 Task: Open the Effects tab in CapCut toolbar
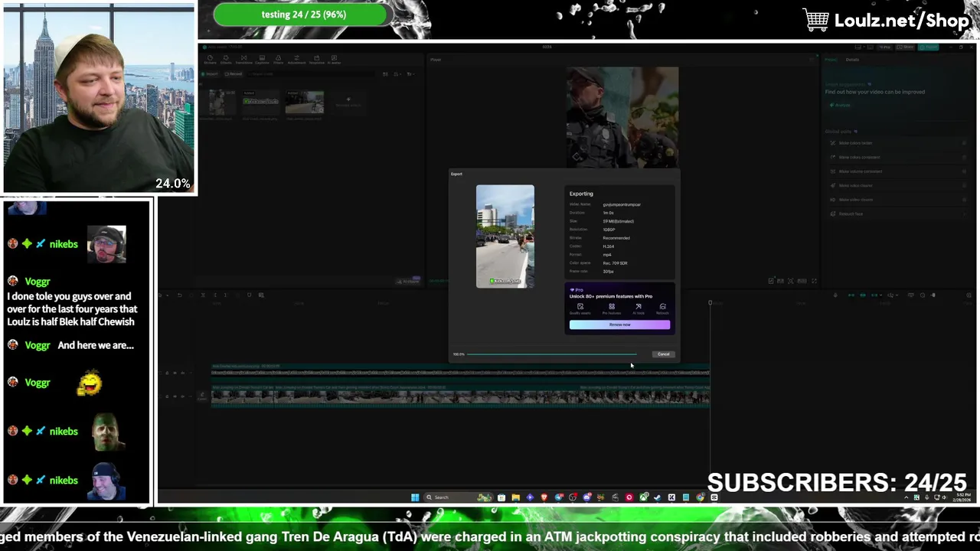click(226, 60)
